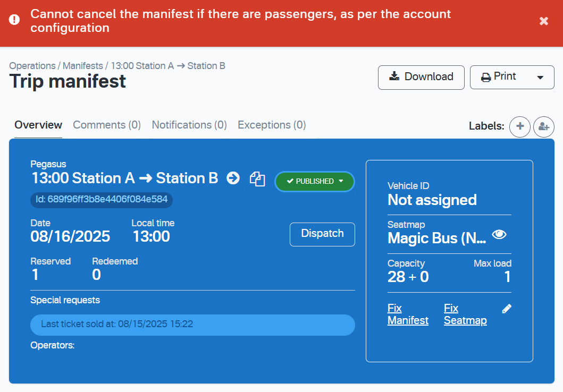Click the Magic Bus seatmap name
This screenshot has width=563, height=392.
pyautogui.click(x=437, y=238)
